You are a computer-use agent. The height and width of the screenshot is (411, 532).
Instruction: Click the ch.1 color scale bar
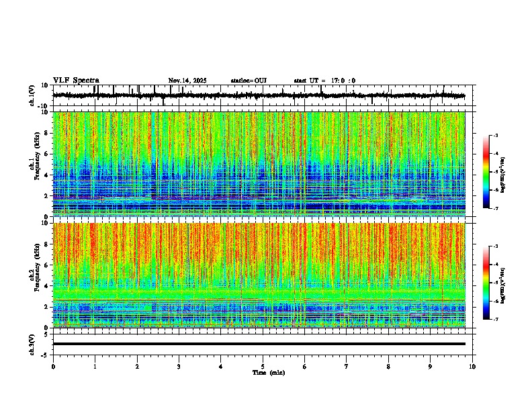point(486,172)
